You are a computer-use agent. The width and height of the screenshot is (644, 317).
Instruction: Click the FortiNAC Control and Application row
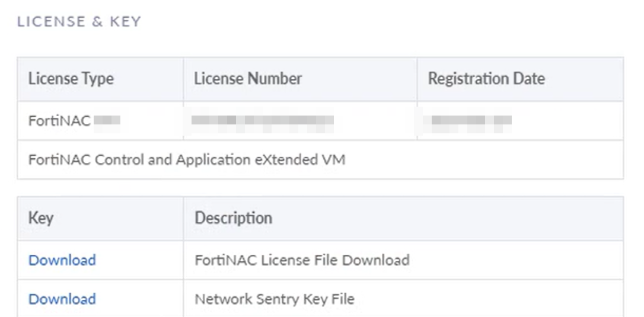tap(187, 160)
